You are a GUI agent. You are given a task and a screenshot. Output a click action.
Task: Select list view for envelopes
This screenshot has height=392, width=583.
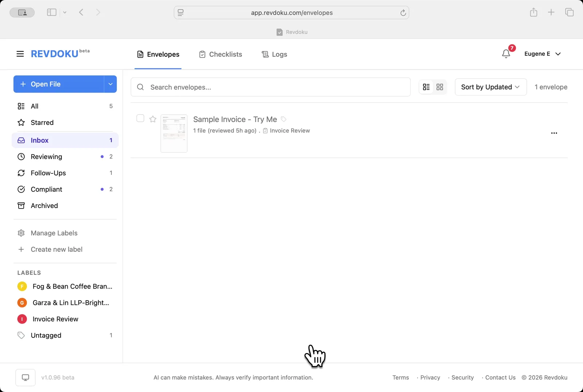point(427,87)
